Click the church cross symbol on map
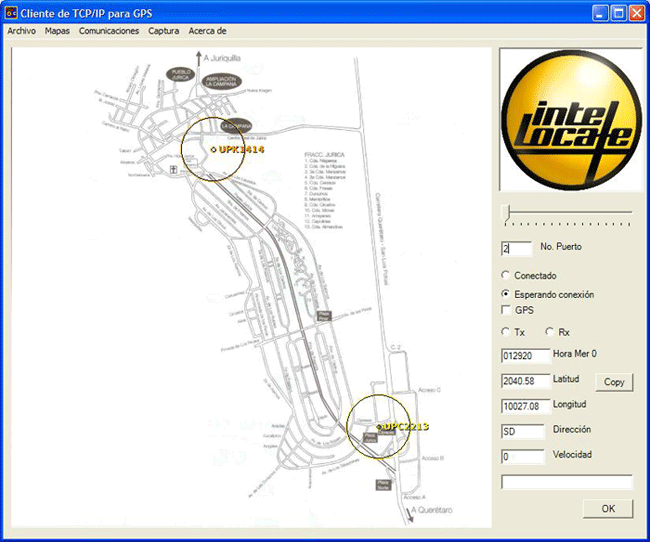The height and width of the screenshot is (542, 650). [173, 169]
